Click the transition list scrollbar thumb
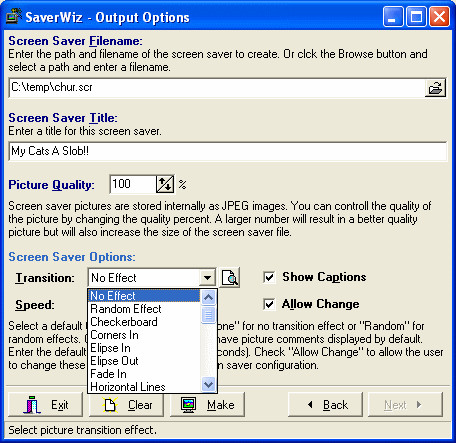Image resolution: width=456 pixels, height=443 pixels. tap(209, 315)
